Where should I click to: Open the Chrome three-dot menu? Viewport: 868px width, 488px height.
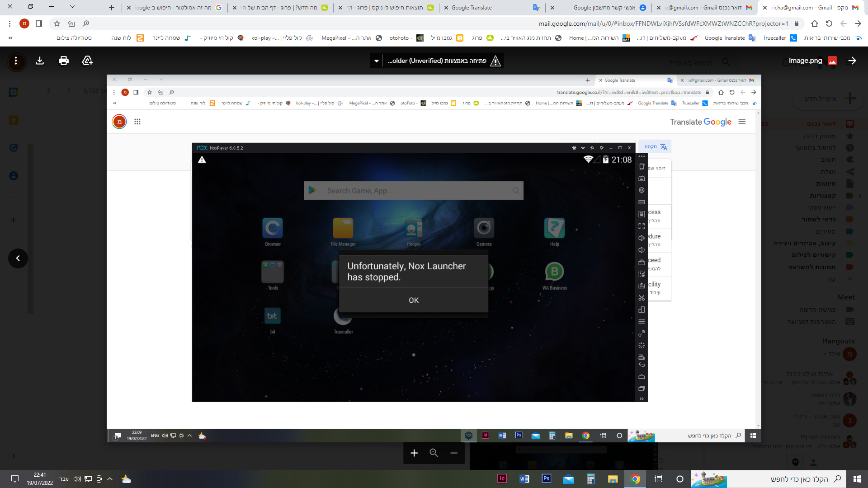9,23
